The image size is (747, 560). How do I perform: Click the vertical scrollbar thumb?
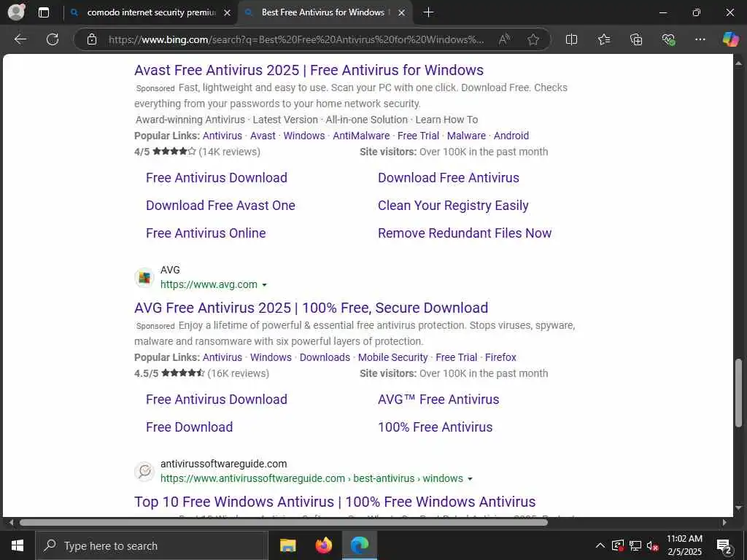pyautogui.click(x=738, y=393)
